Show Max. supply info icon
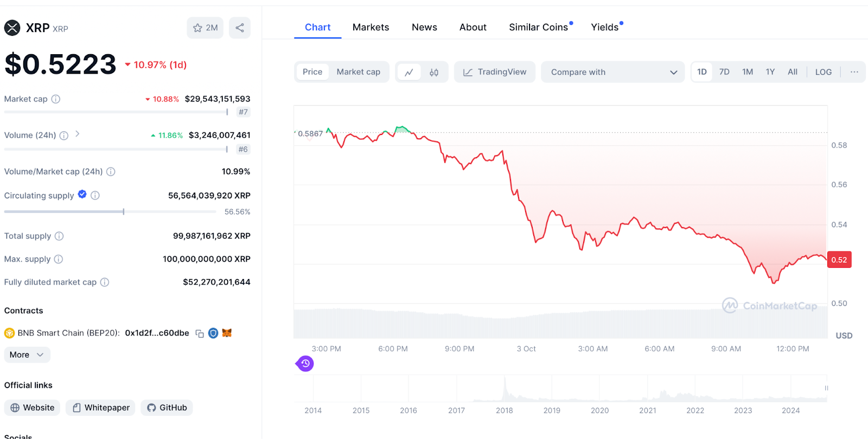This screenshot has width=868, height=439. (59, 260)
